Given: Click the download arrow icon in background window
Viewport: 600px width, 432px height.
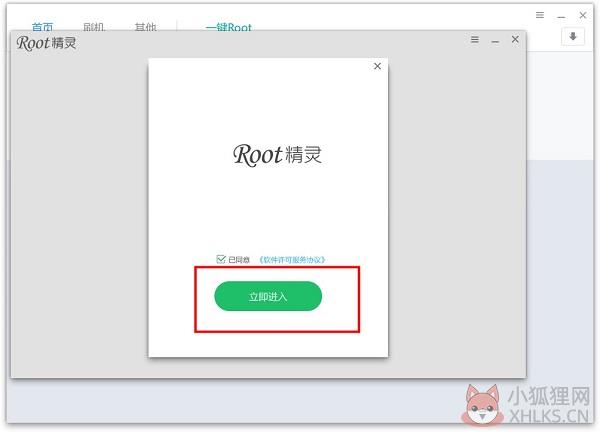Looking at the screenshot, I should point(573,37).
